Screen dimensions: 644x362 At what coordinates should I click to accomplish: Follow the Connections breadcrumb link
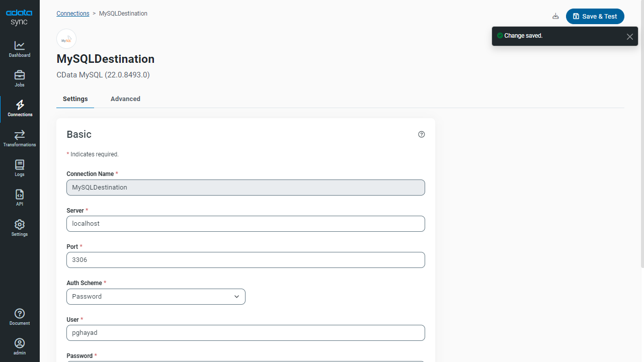(x=73, y=14)
